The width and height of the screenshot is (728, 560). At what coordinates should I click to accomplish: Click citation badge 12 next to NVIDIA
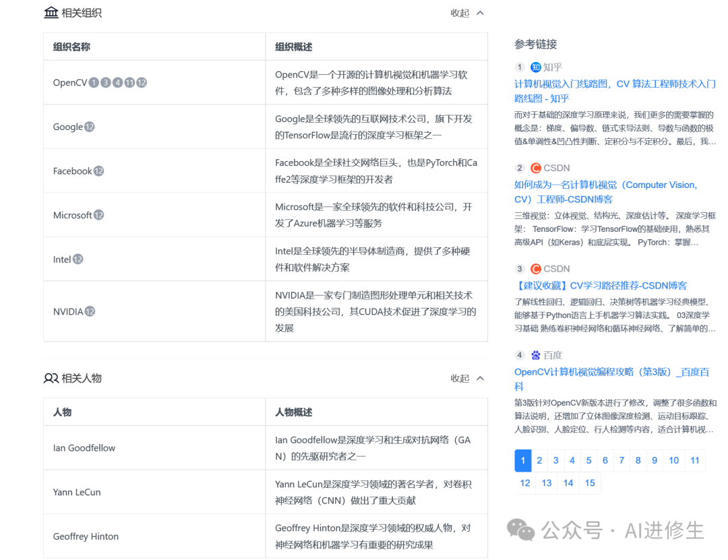tap(90, 311)
